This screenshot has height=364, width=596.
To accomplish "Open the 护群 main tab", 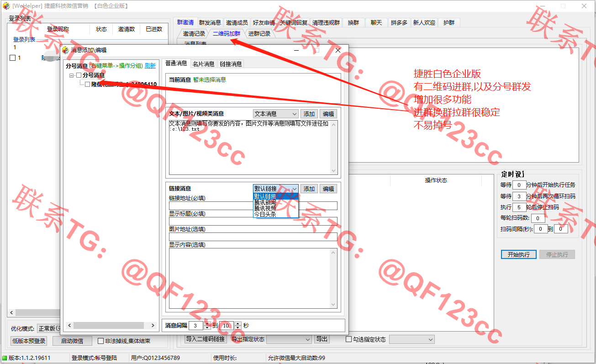I will [449, 22].
